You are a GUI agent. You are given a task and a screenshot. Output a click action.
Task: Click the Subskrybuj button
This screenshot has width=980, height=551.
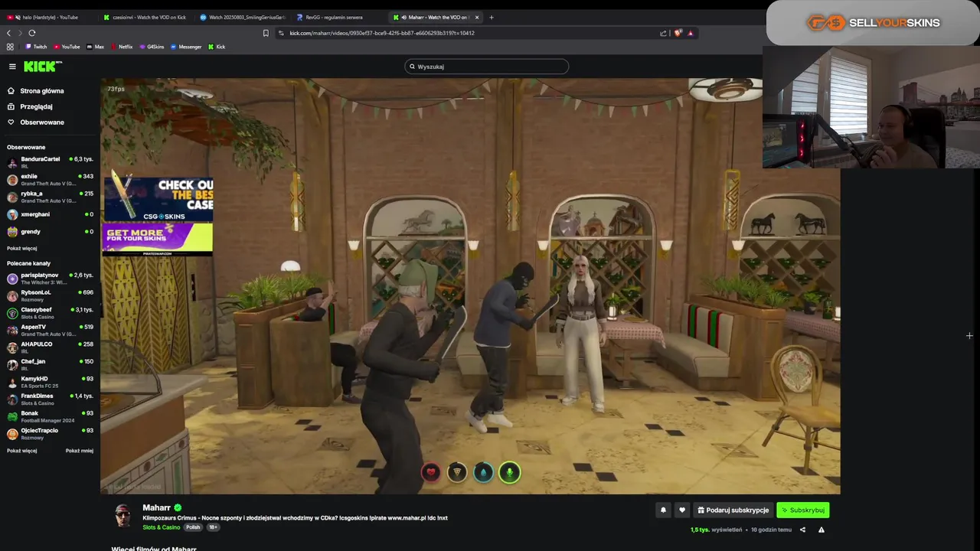[803, 510]
